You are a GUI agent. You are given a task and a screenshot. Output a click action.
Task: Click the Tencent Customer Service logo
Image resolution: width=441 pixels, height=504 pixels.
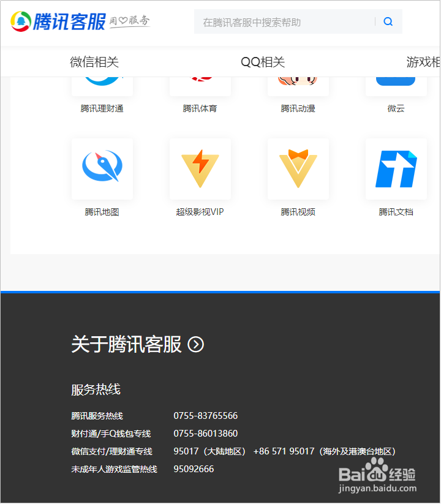tap(58, 21)
